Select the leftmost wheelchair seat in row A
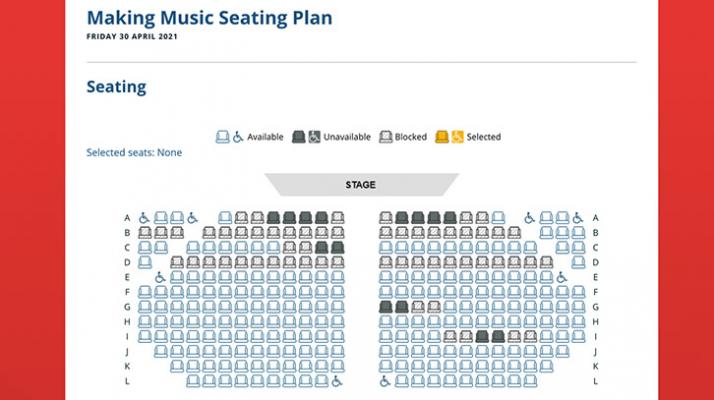Image resolution: width=714 pixels, height=400 pixels. tap(144, 217)
